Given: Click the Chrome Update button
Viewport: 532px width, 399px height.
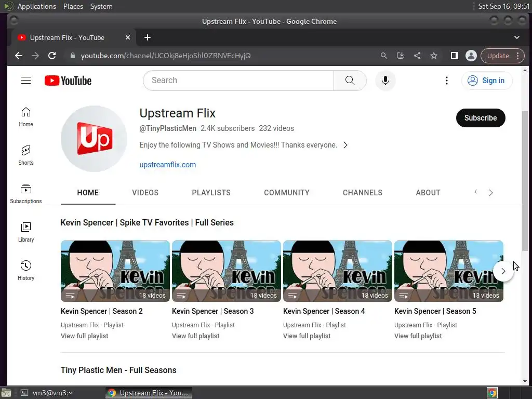Looking at the screenshot, I should coord(498,56).
